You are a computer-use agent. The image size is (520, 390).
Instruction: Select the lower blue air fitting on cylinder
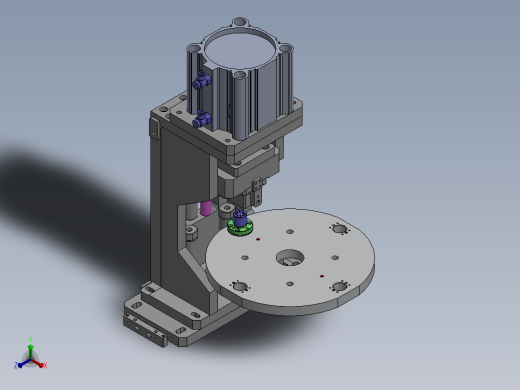pos(202,119)
